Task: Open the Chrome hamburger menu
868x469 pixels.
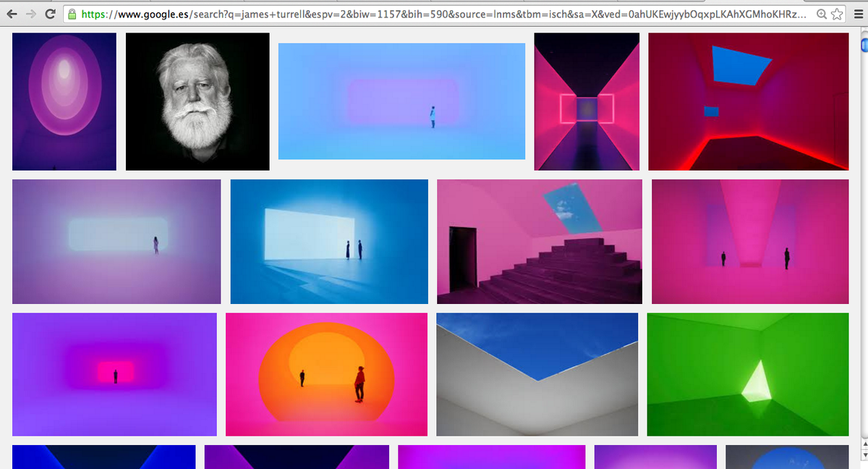Action: click(858, 14)
